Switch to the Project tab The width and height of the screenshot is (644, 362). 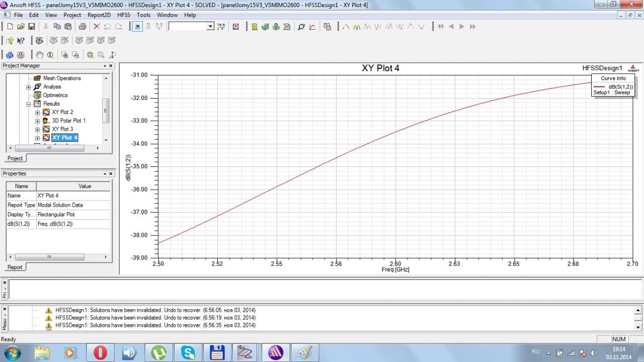click(15, 158)
